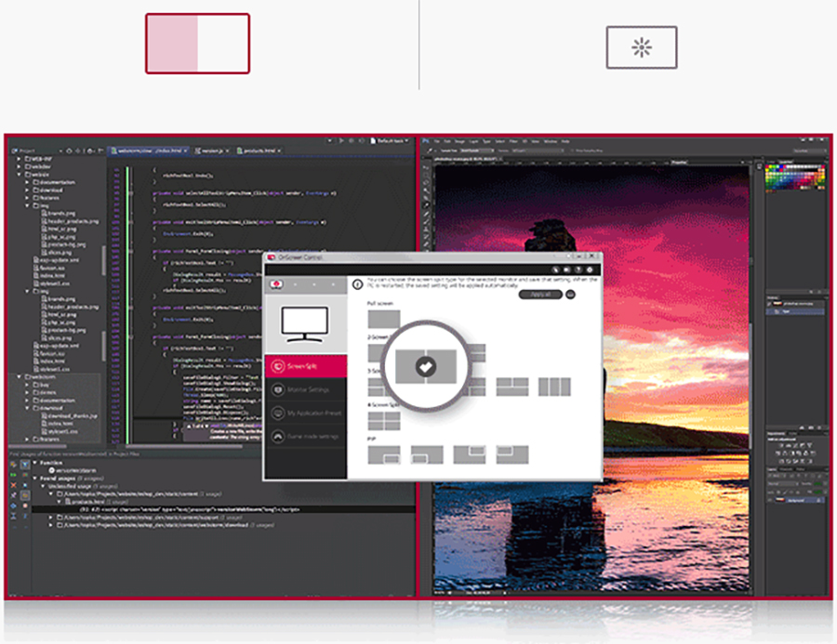Click the pink Screen Split feature icon

197,44
